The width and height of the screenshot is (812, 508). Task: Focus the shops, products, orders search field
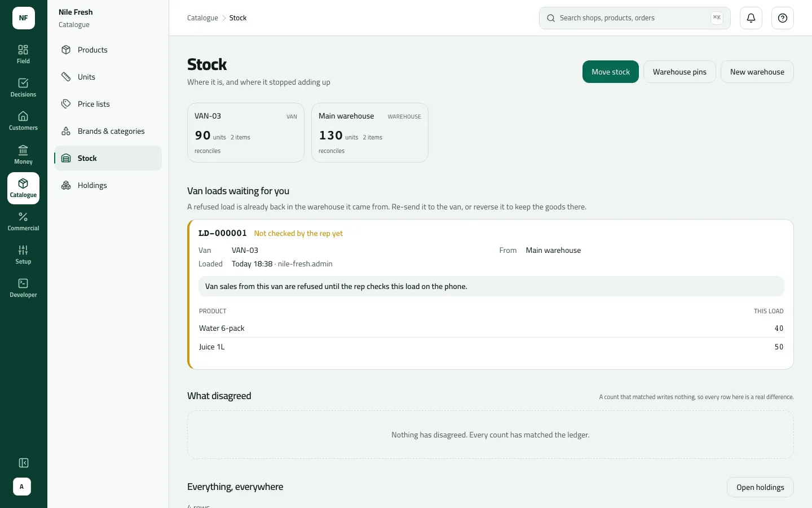pos(635,18)
